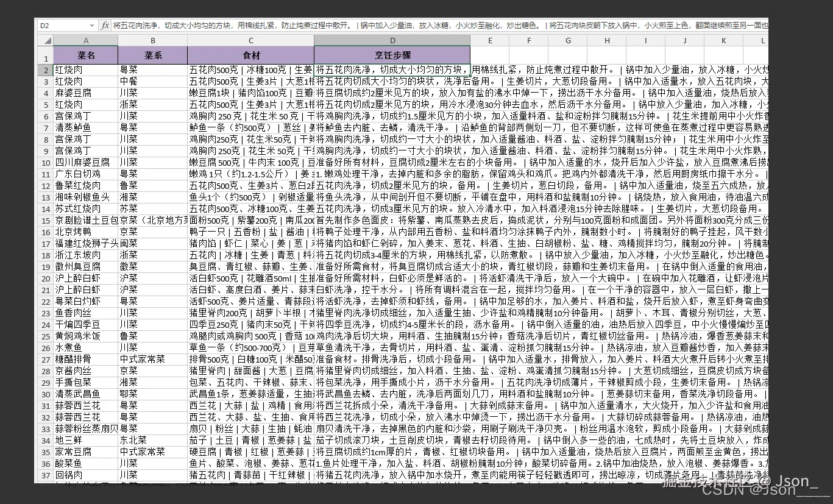Open the Name Box dropdown arrow
This screenshot has height=504, width=833.
click(92, 26)
